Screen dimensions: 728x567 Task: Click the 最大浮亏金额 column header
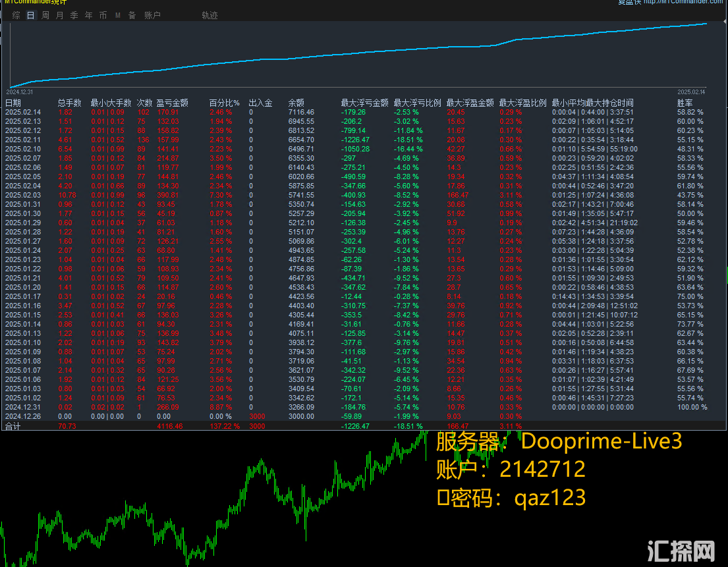tap(364, 103)
